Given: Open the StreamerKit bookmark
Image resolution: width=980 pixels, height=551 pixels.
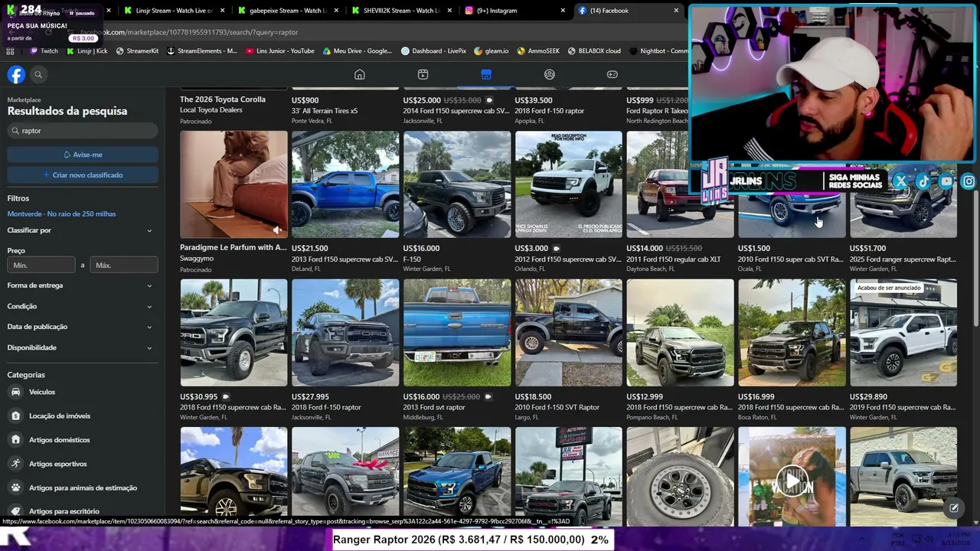Looking at the screenshot, I should 137,51.
